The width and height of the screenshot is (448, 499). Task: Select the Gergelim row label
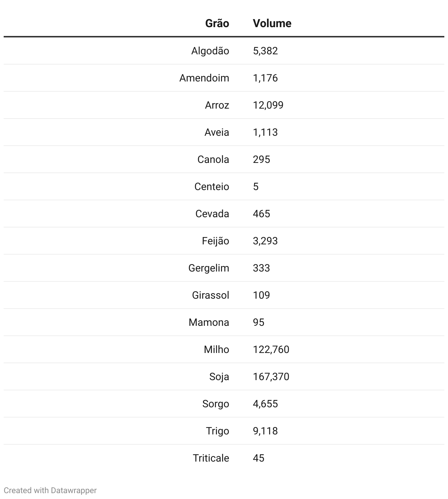(x=209, y=268)
